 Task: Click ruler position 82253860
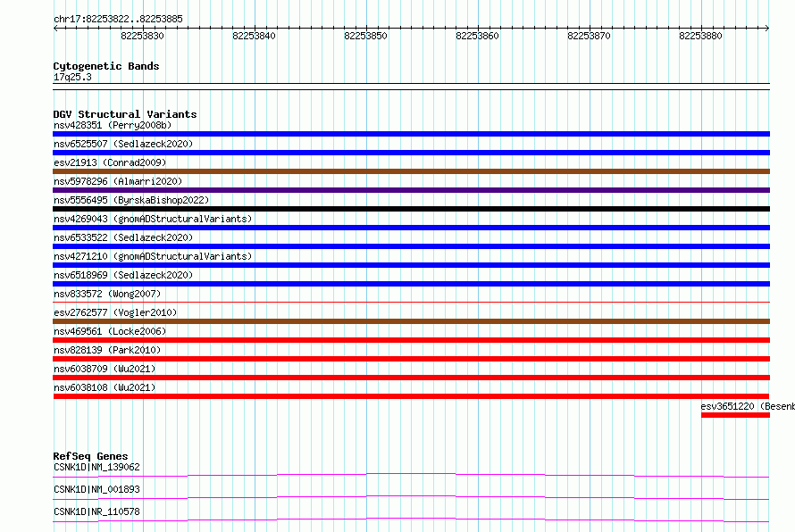tap(477, 36)
